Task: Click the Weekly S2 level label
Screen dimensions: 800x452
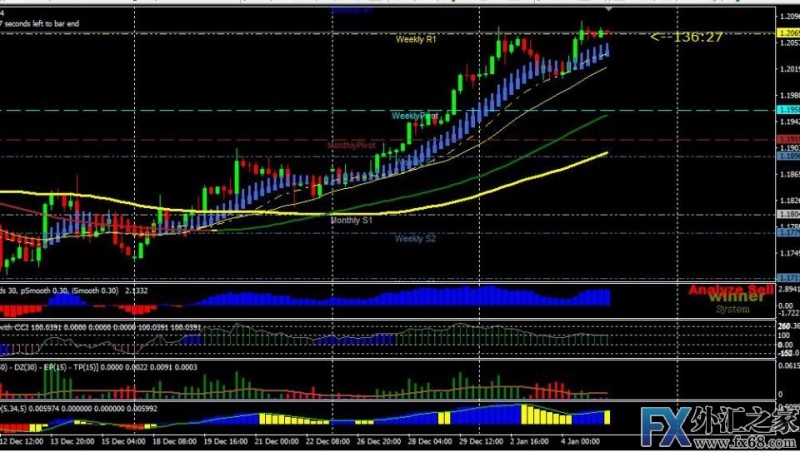Action: pos(415,238)
